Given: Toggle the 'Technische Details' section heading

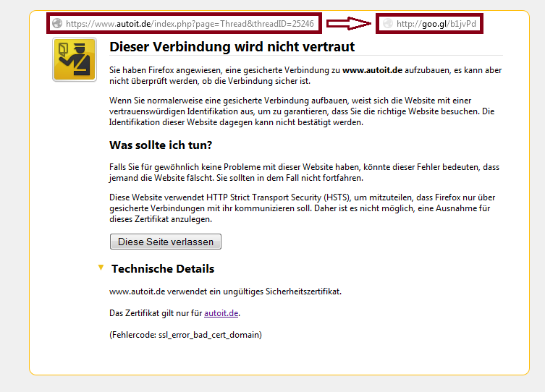Looking at the screenshot, I should (163, 269).
